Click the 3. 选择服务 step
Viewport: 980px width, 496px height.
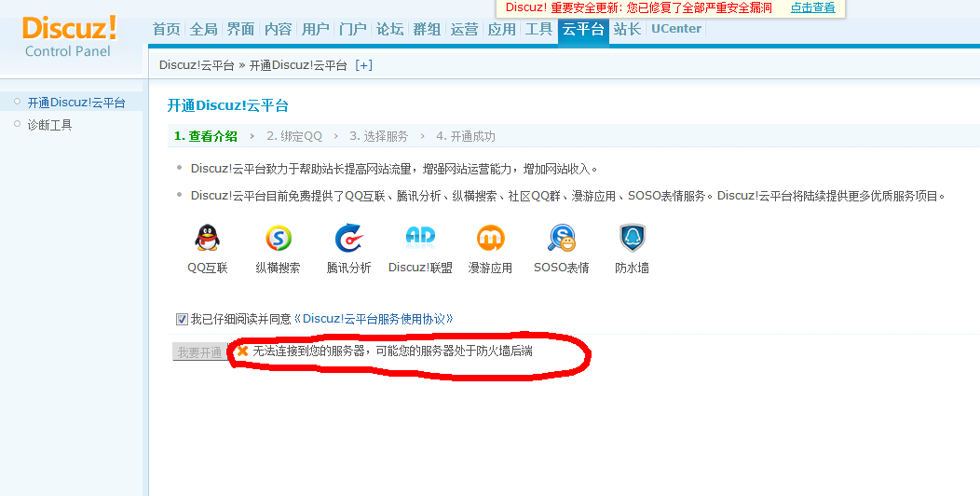[379, 136]
